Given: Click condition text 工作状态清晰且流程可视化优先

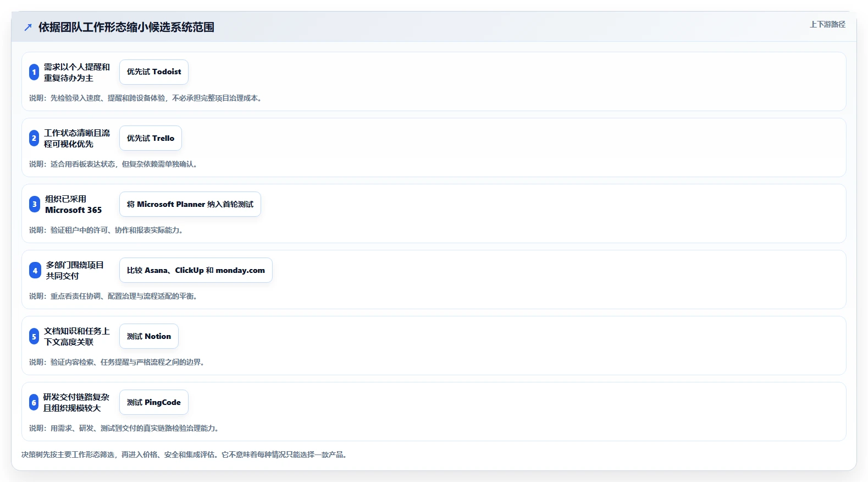Looking at the screenshot, I should (x=77, y=138).
